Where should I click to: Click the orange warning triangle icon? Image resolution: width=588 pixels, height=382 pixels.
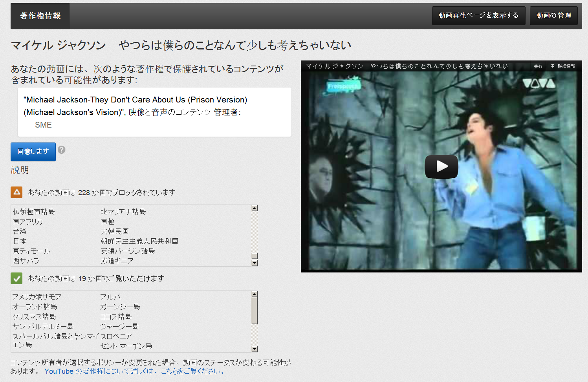coord(16,192)
